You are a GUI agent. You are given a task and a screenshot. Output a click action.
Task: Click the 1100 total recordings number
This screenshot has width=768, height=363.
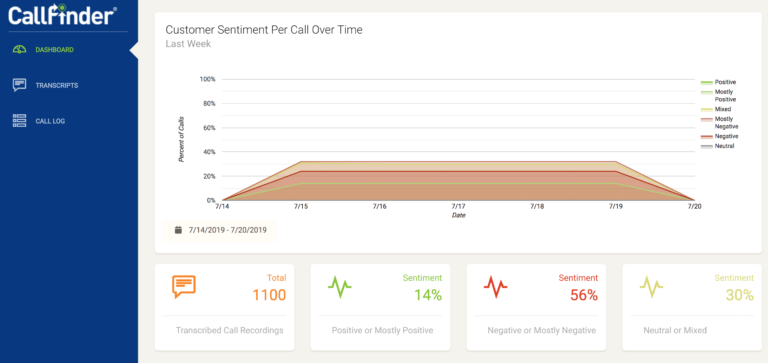coord(269,295)
